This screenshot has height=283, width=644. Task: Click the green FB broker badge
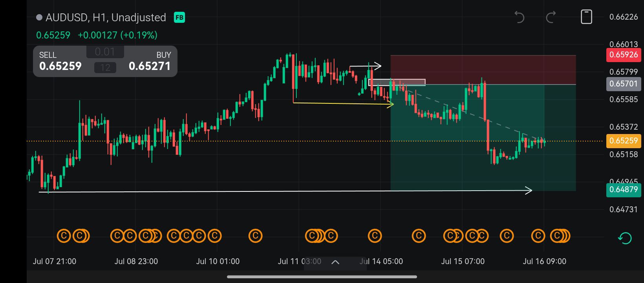click(179, 17)
